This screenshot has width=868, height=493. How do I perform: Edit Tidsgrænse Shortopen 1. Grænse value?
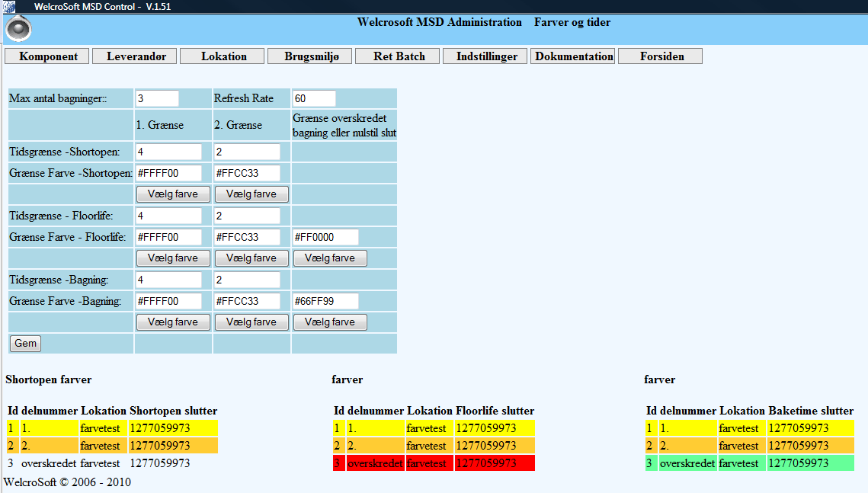[169, 152]
